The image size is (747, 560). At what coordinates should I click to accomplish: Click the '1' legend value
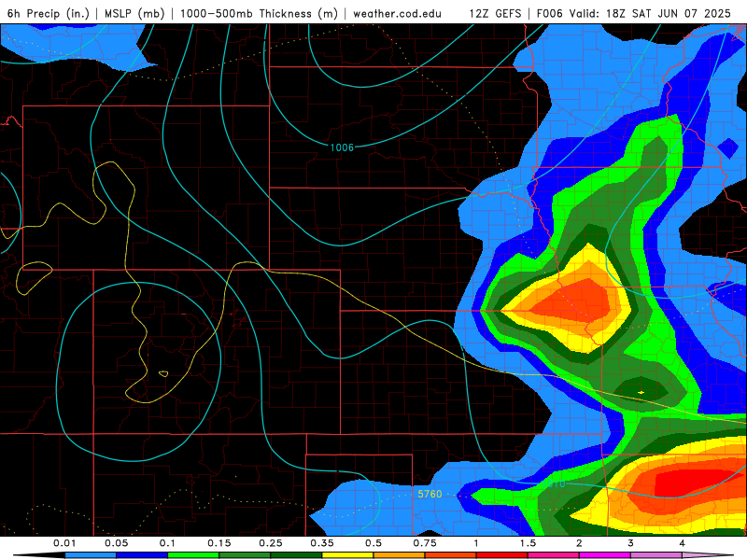tap(476, 543)
